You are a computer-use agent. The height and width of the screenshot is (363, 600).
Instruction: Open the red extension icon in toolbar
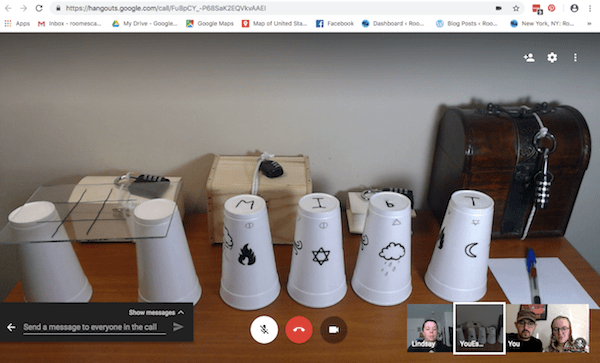(537, 8)
